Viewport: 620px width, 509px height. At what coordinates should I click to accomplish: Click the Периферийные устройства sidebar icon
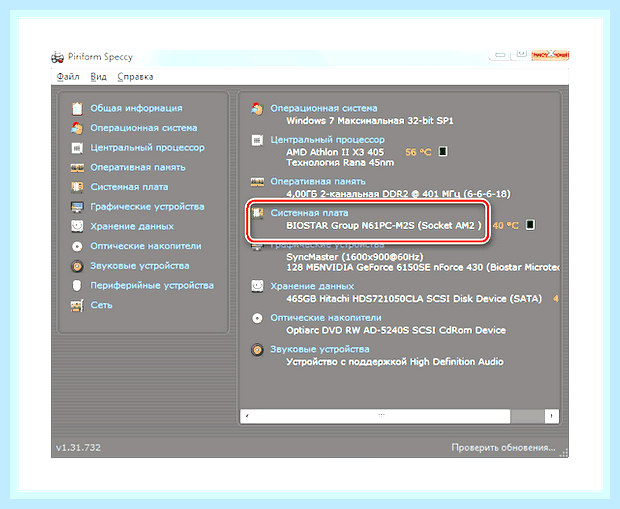77,286
